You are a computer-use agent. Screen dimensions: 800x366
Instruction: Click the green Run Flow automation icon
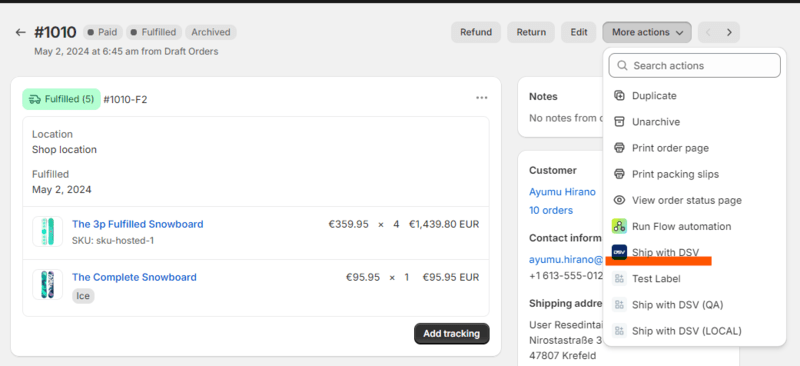pyautogui.click(x=619, y=226)
